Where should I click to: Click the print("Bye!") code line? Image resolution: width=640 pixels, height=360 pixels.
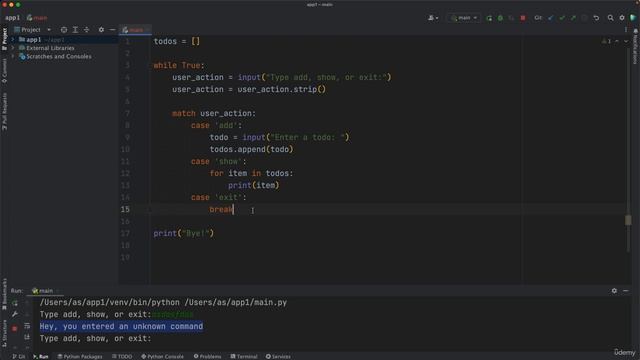[184, 233]
